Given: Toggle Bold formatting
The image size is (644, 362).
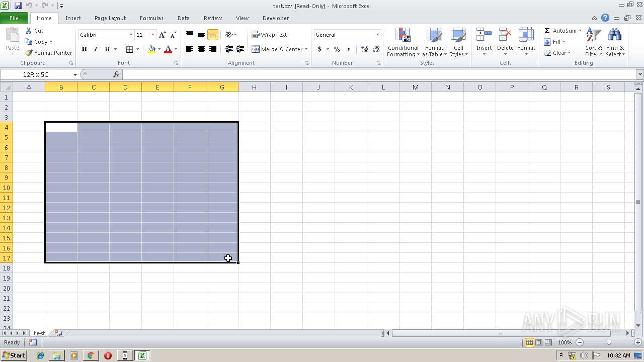Looking at the screenshot, I should click(84, 49).
